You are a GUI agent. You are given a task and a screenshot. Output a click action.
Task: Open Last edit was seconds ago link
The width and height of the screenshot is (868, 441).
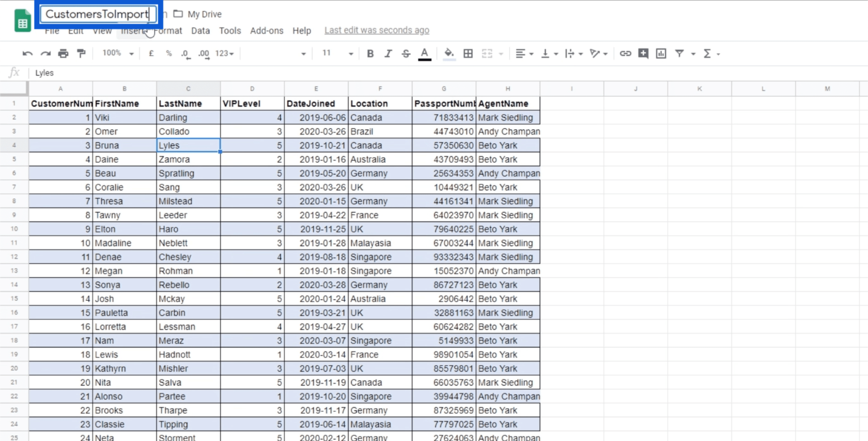click(377, 31)
